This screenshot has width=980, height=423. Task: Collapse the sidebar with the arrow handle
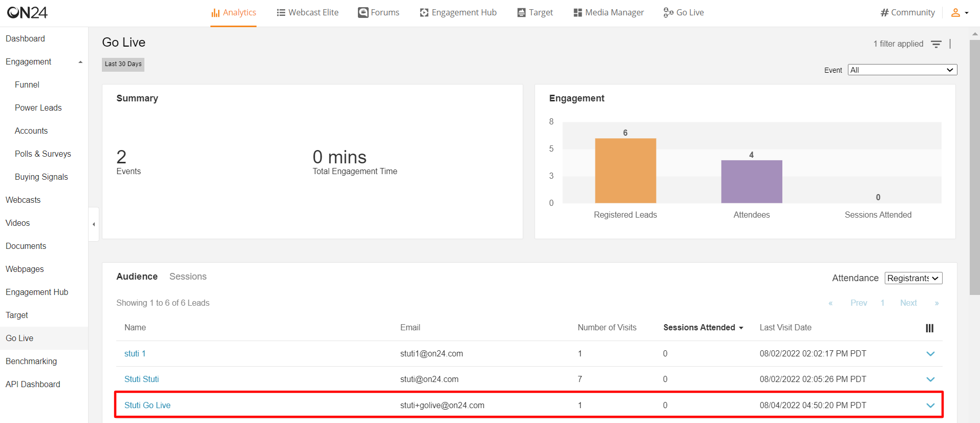pyautogui.click(x=94, y=224)
